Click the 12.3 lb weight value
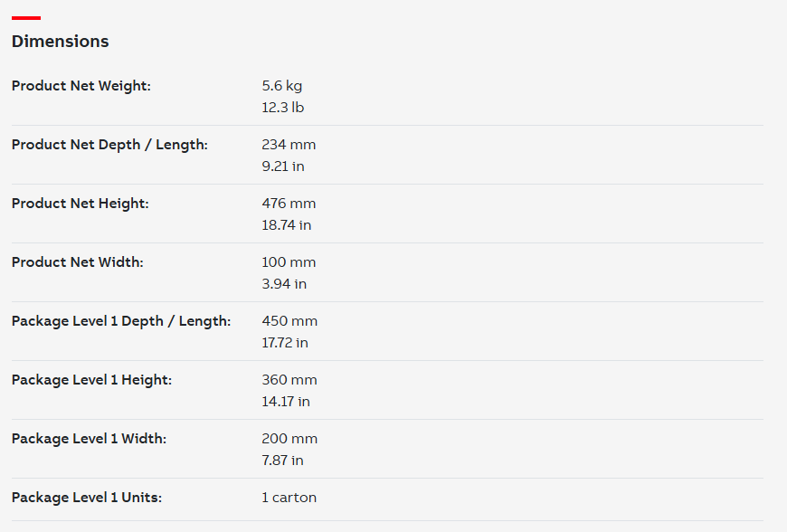787x532 pixels. 283,108
